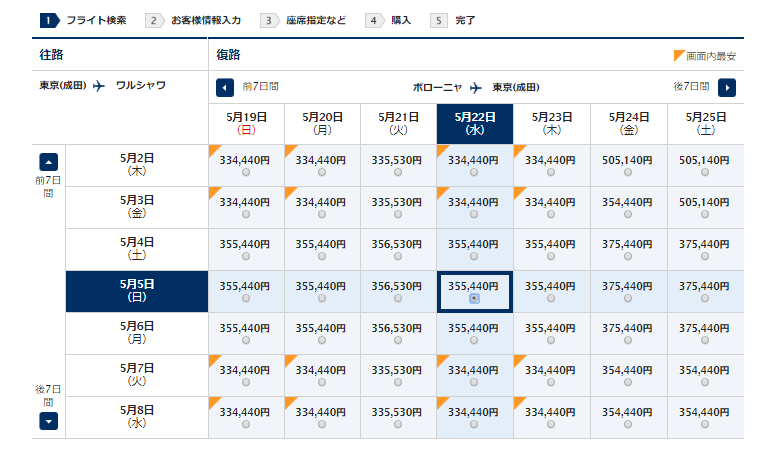
Task: Click 334,440円 fare for 5月2日 and 5月20日
Action: [x=321, y=160]
